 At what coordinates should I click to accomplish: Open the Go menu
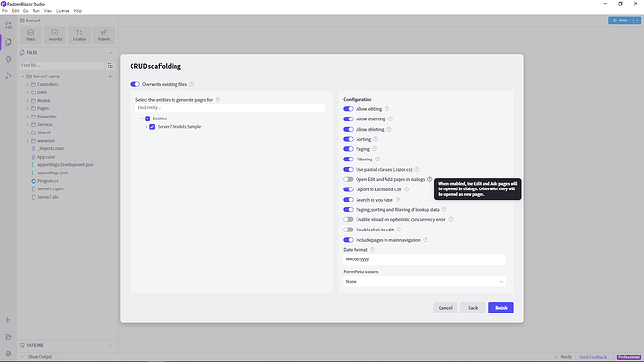click(x=25, y=11)
